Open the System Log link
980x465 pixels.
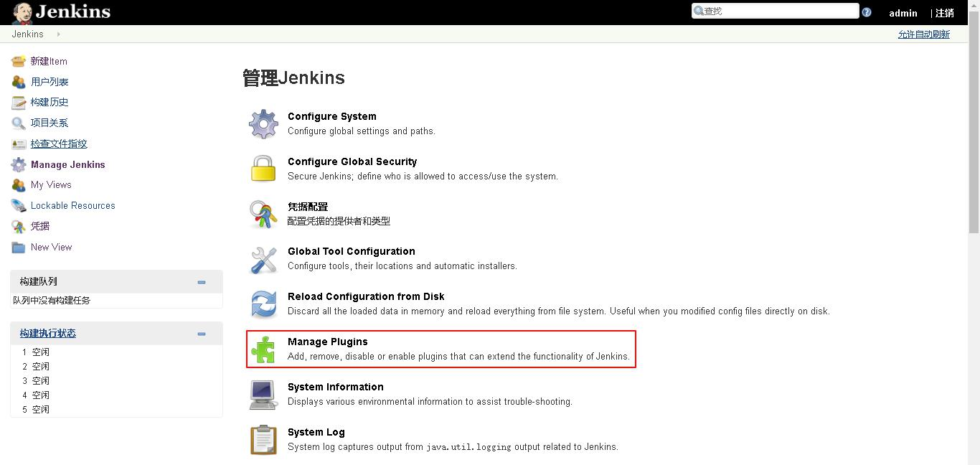click(x=316, y=432)
